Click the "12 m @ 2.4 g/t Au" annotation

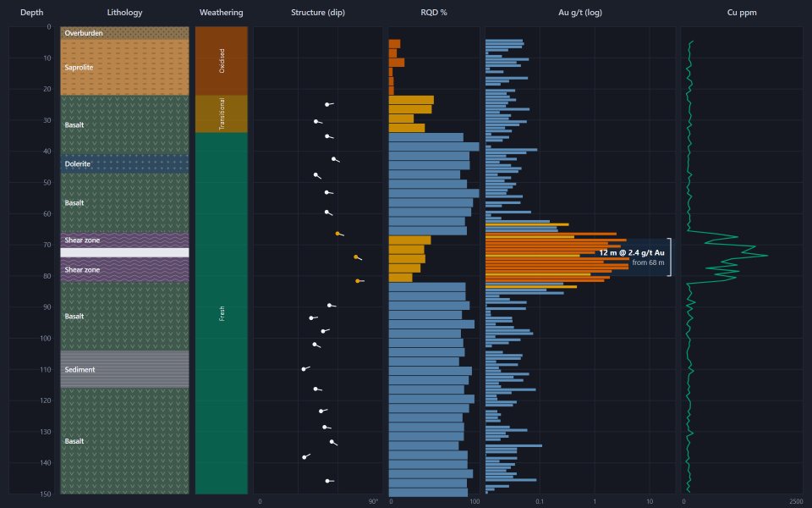pyautogui.click(x=632, y=252)
